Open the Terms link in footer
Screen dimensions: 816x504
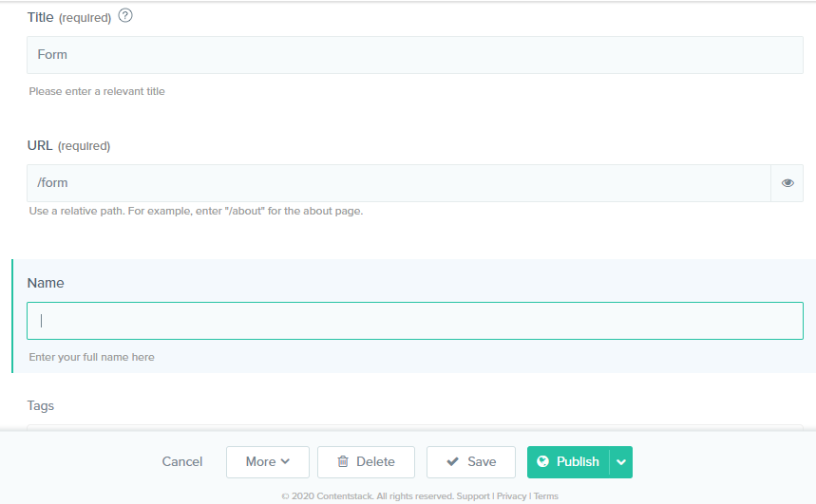pyautogui.click(x=546, y=496)
